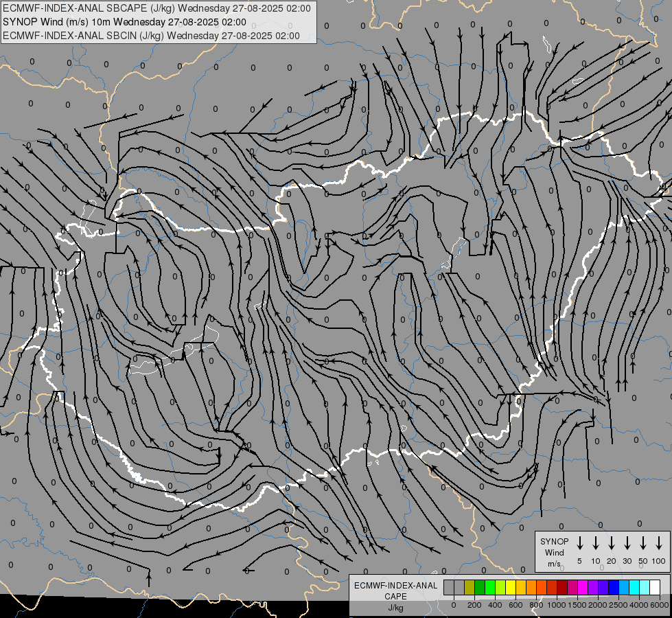The image size is (672, 618).
Task: Click the 1500 tick label under CAPE colorbar
Action: pyautogui.click(x=577, y=605)
